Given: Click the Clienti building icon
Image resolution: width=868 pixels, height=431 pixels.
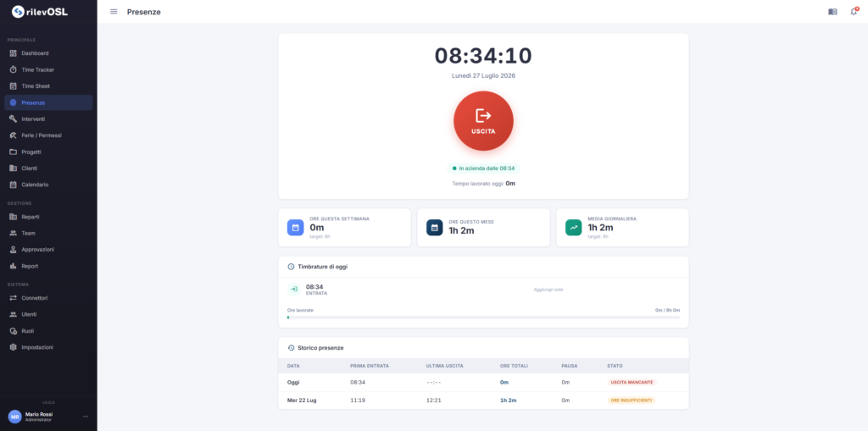Looking at the screenshot, I should point(14,169).
